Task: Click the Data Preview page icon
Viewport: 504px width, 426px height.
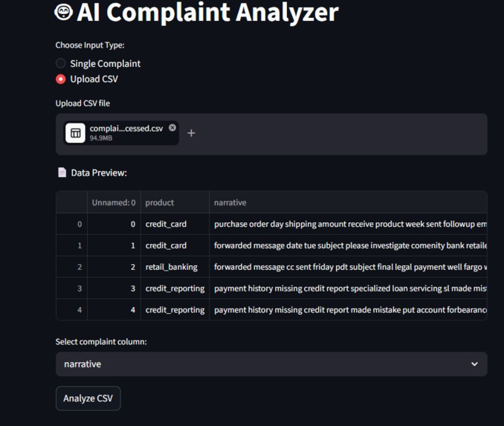Action: pos(62,172)
